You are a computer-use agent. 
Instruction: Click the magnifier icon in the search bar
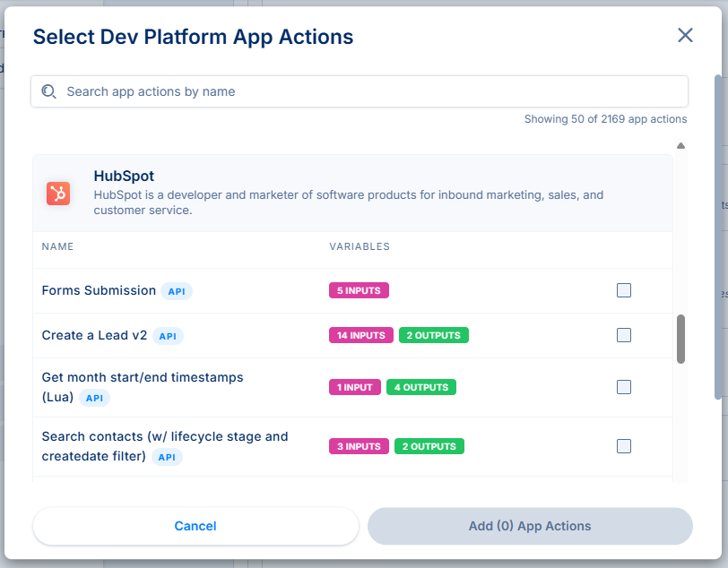49,91
